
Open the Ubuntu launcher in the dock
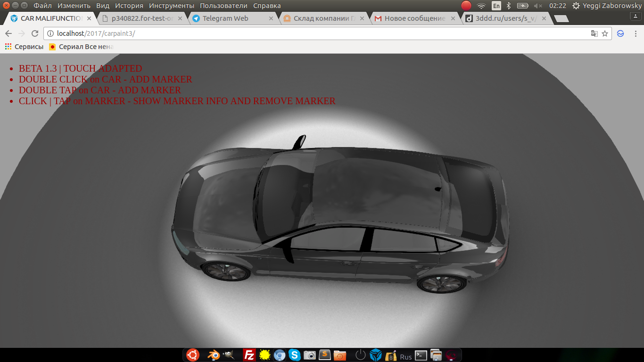coord(193,355)
